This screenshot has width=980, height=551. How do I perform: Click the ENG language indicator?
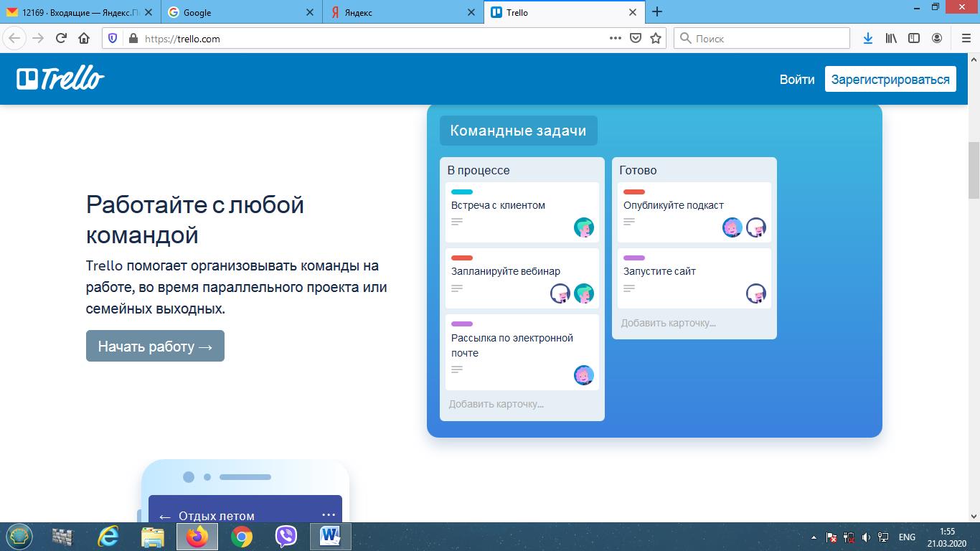pyautogui.click(x=907, y=537)
